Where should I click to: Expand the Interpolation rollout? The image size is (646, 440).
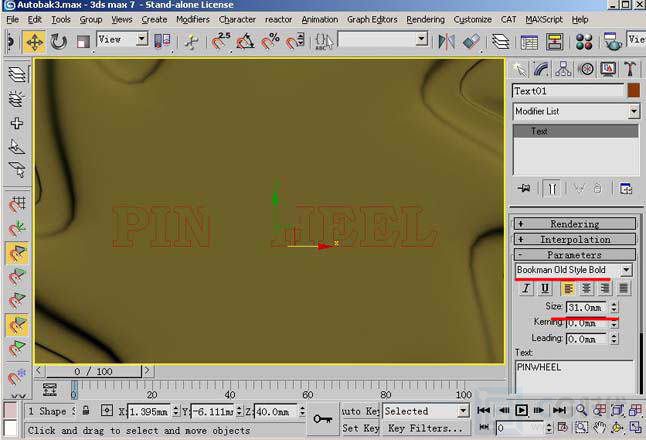[575, 239]
